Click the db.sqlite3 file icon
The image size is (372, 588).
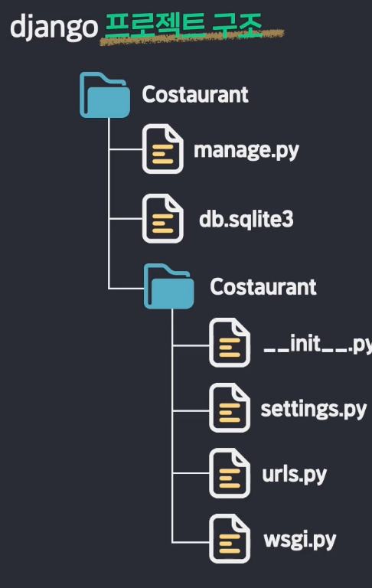point(163,219)
